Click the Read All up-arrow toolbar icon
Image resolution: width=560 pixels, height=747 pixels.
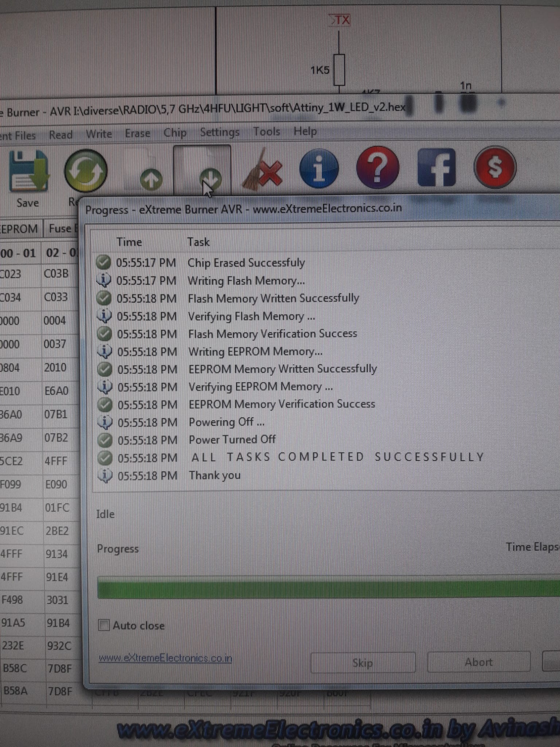point(151,179)
